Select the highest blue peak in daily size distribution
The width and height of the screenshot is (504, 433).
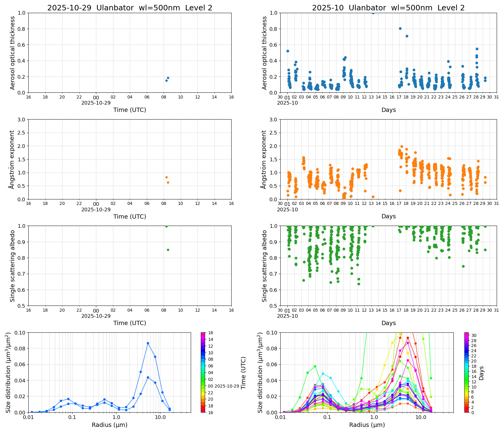tap(148, 343)
